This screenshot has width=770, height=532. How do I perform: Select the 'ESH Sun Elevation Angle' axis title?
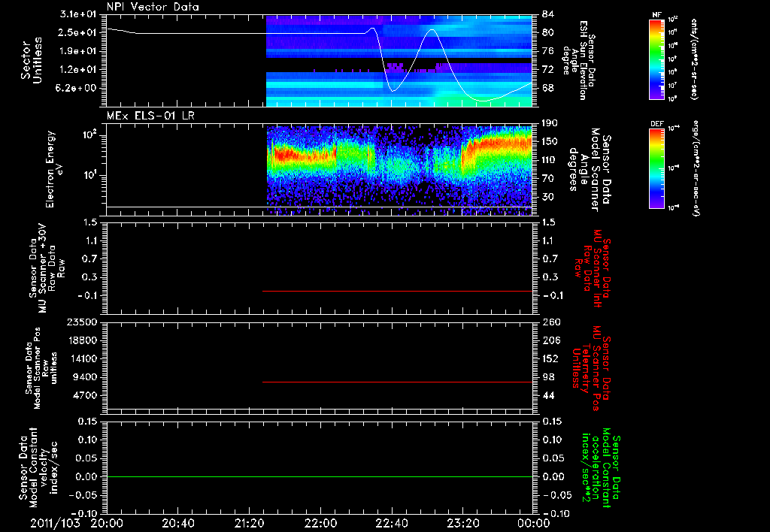point(580,60)
